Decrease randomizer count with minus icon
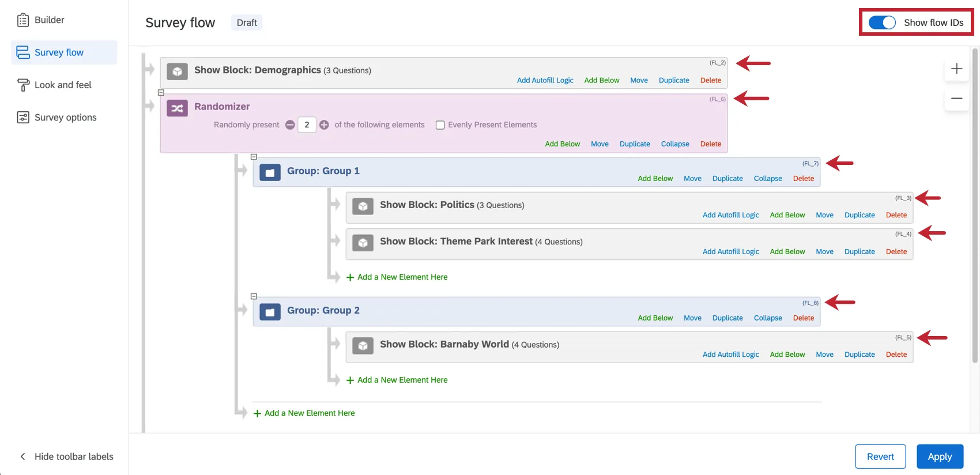This screenshot has height=475, width=980. 290,125
